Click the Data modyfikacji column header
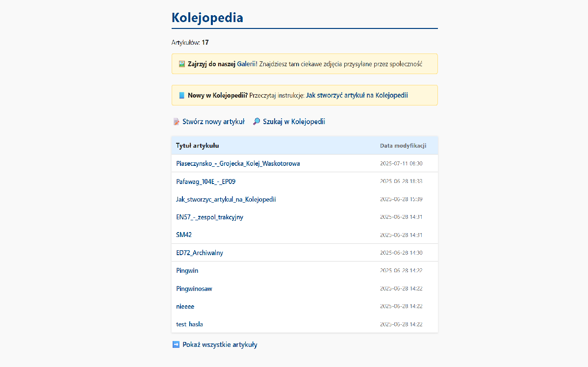588x367 pixels. (403, 146)
